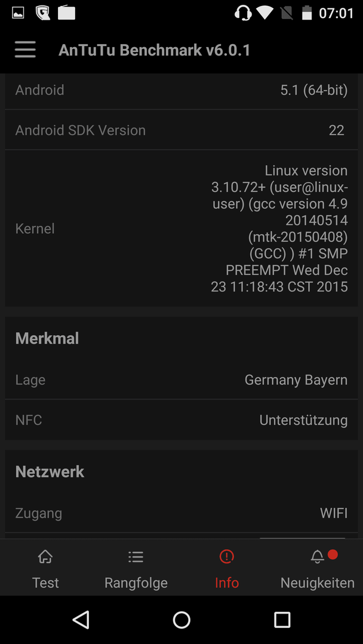Tap the image notification icon

point(18,13)
